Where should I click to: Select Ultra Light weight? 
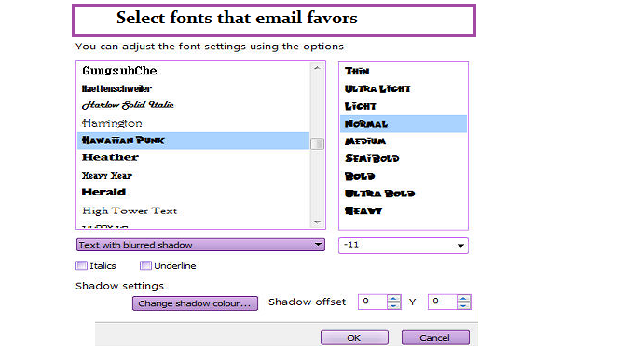(x=404, y=88)
